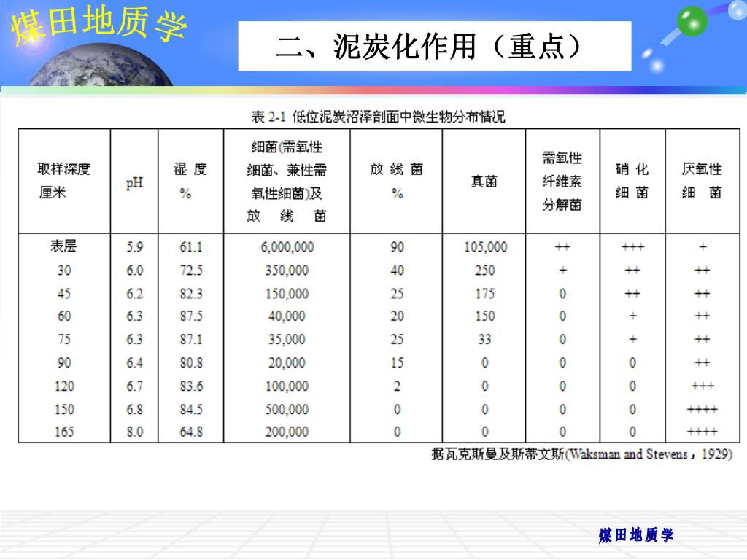Click the bacteria count 200,000

click(287, 432)
